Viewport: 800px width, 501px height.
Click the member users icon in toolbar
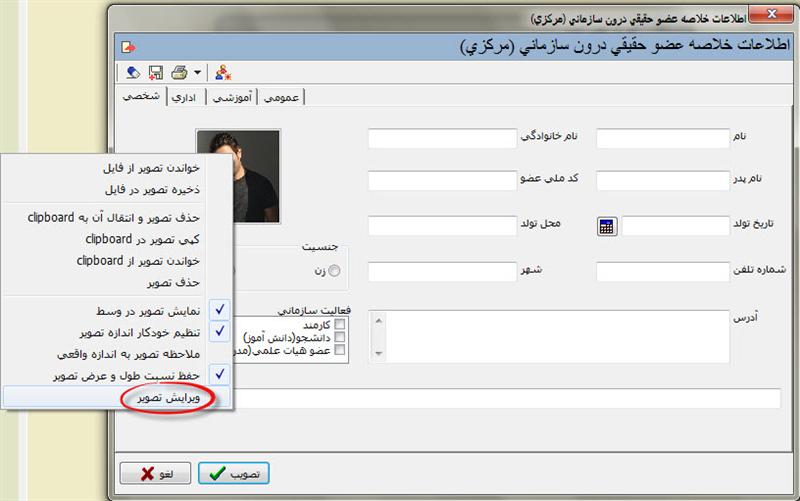click(223, 72)
